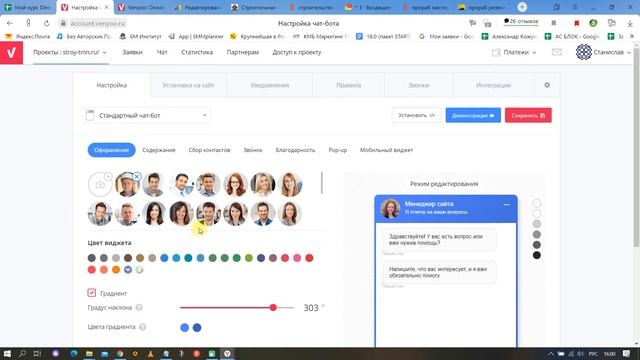Open the Правила tab

point(349,85)
